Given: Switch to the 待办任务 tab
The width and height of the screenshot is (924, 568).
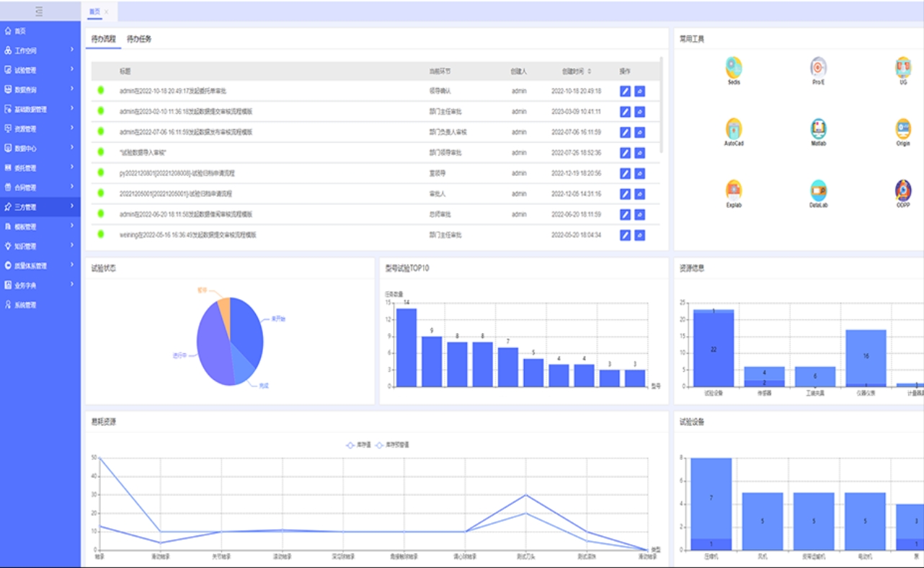Looking at the screenshot, I should pyautogui.click(x=139, y=39).
